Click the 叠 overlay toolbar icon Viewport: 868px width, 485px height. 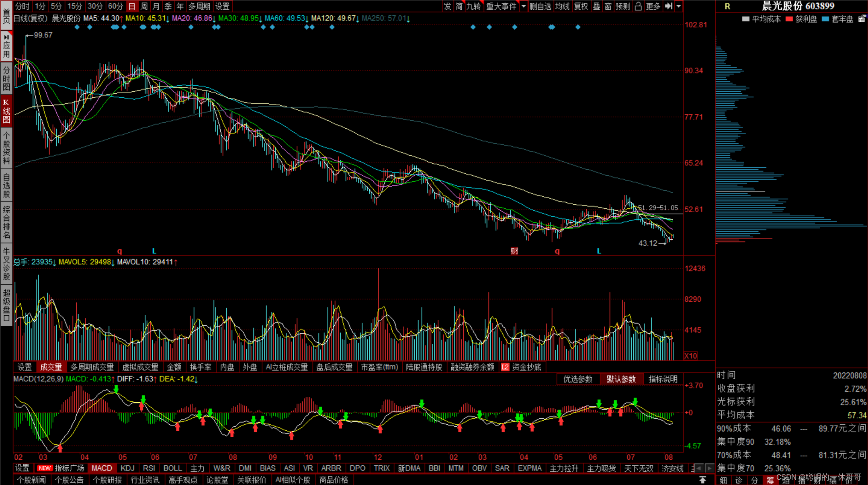[597, 6]
